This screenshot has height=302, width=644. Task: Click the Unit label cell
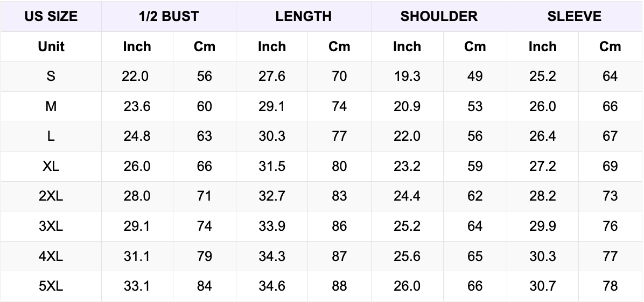pos(51,46)
